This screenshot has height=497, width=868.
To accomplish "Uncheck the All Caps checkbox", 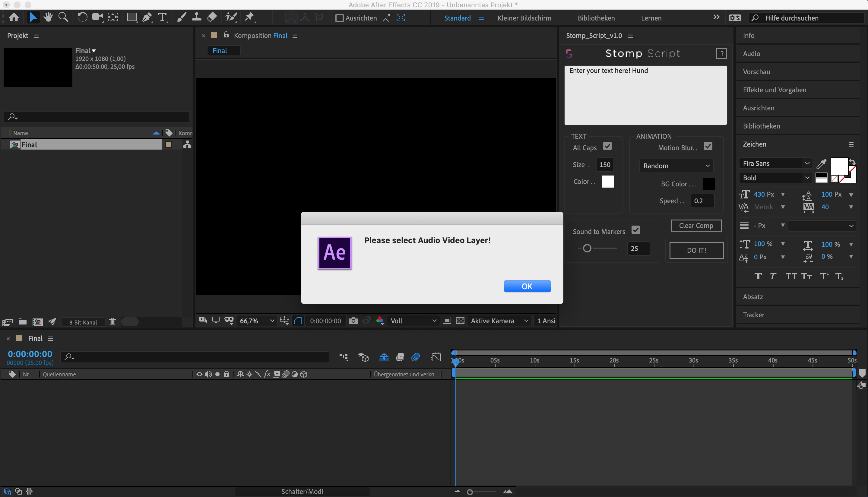I will tap(607, 147).
